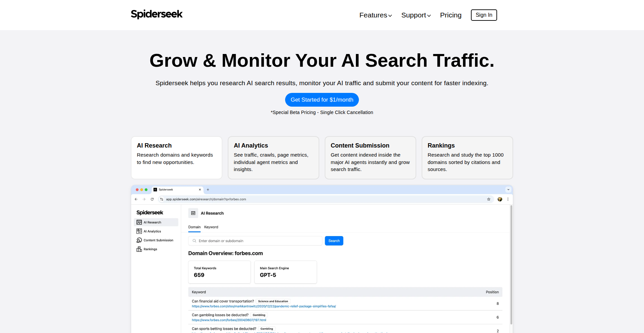Click the Special Beta Pricing note
The height and width of the screenshot is (333, 644).
pyautogui.click(x=322, y=112)
